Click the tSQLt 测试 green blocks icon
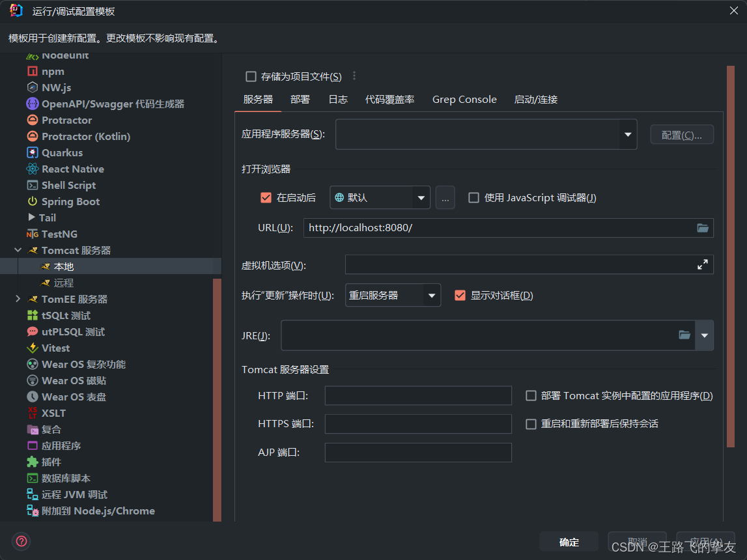 (33, 315)
